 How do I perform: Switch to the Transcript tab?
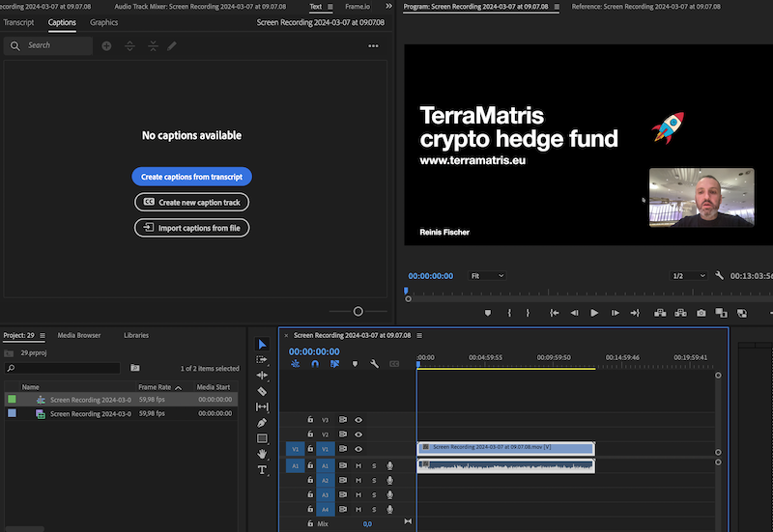18,22
